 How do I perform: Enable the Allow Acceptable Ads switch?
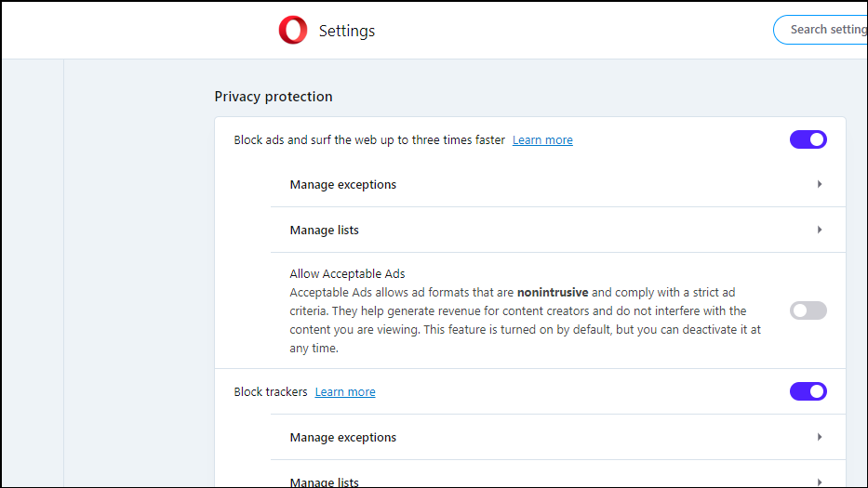point(808,310)
